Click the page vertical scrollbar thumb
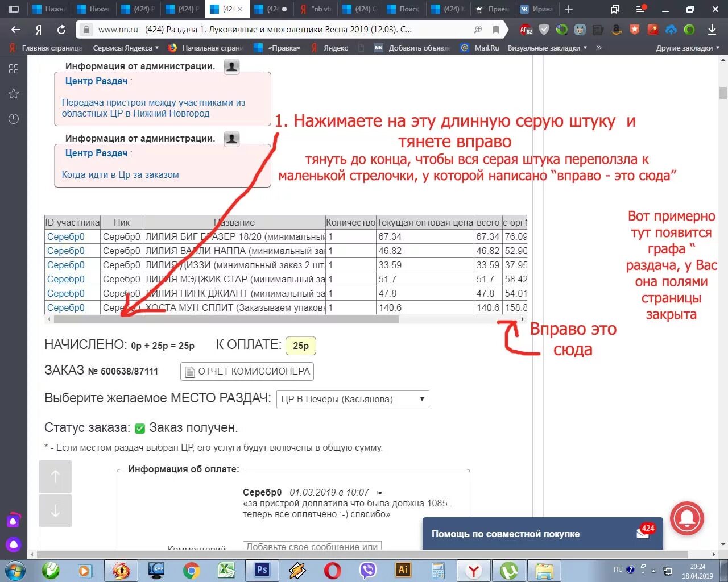The width and height of the screenshot is (728, 582). 723,93
